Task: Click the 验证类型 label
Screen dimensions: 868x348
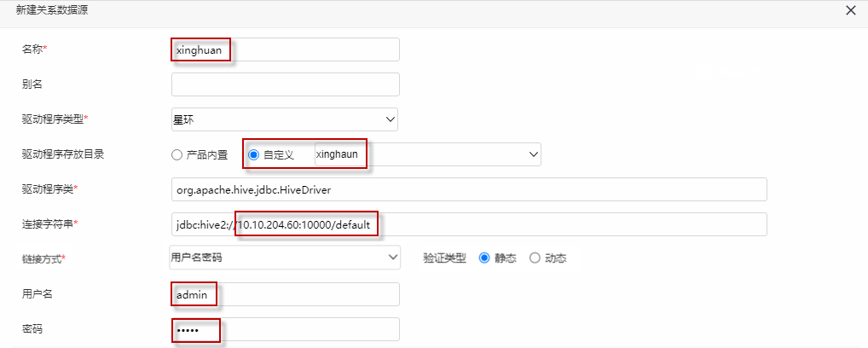Action: point(444,258)
